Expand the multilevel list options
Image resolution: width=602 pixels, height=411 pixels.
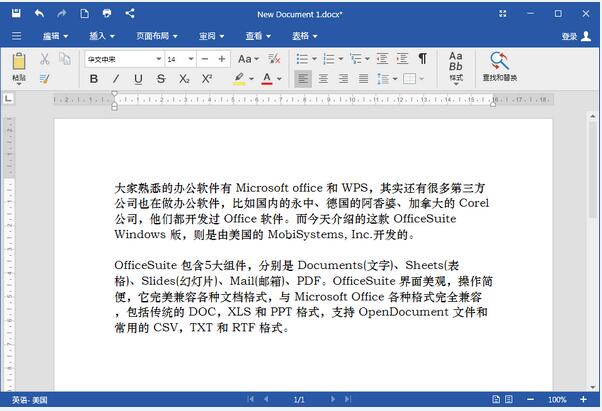tap(367, 59)
